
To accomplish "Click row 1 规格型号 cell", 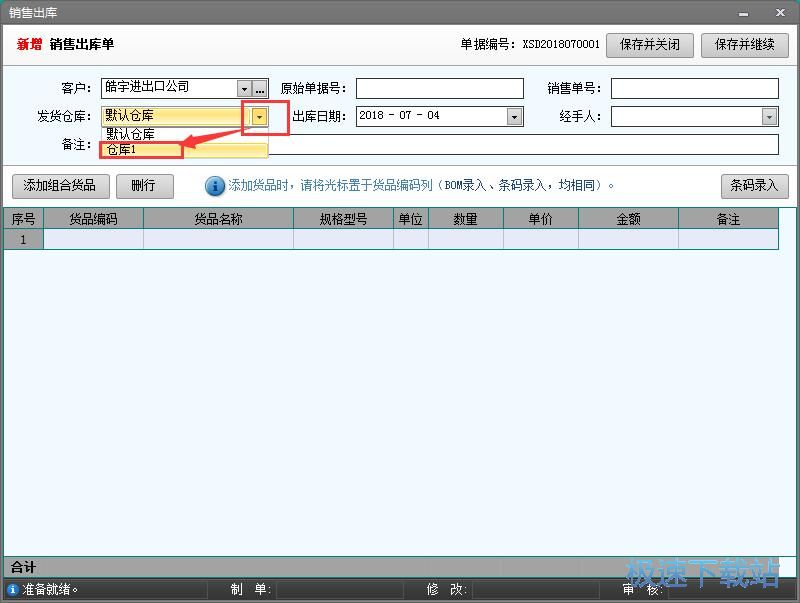I will tap(343, 239).
